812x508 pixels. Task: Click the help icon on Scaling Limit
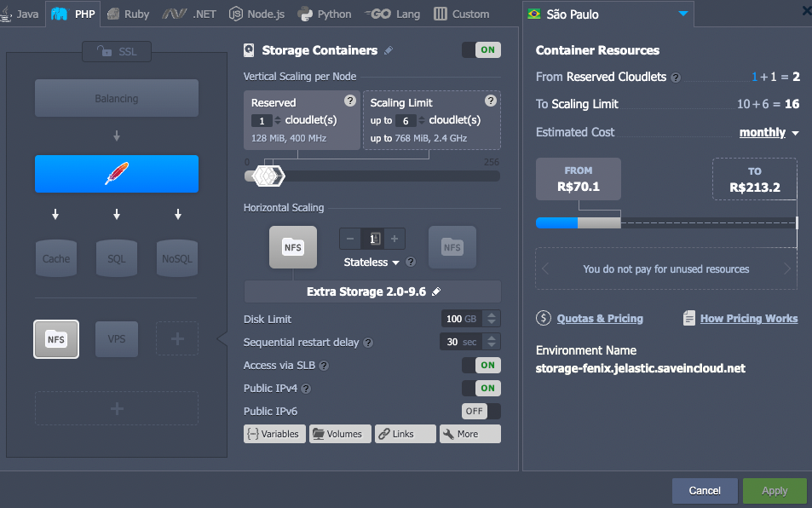[x=490, y=101]
